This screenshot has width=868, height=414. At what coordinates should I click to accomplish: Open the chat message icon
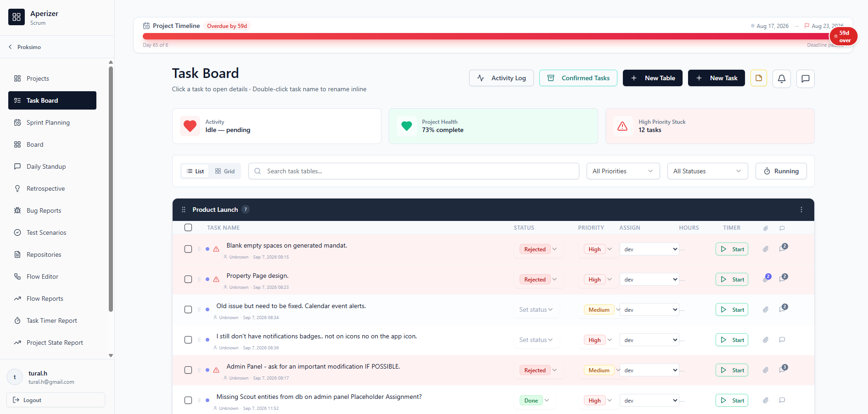805,78
